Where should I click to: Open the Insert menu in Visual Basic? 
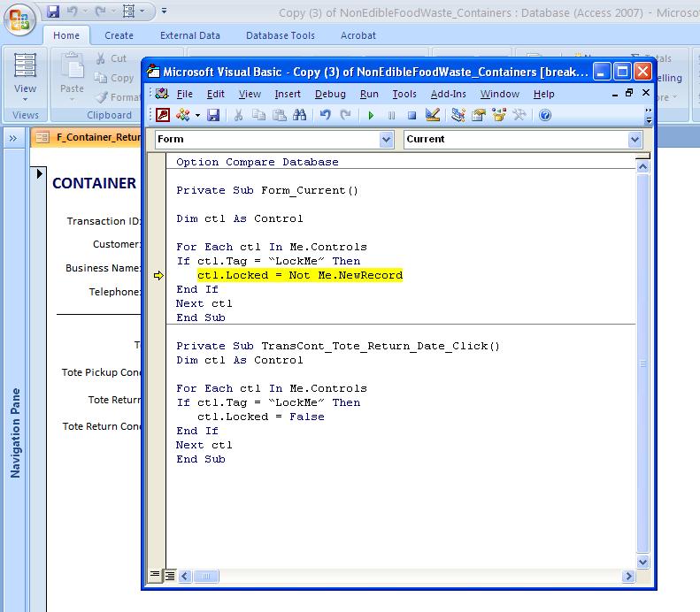[x=288, y=94]
